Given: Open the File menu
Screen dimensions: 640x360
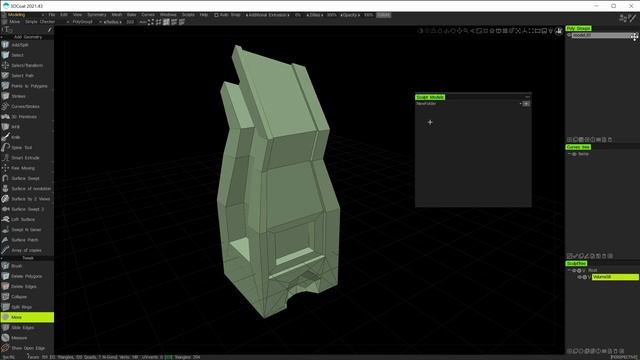Looking at the screenshot, I should pyautogui.click(x=52, y=15).
